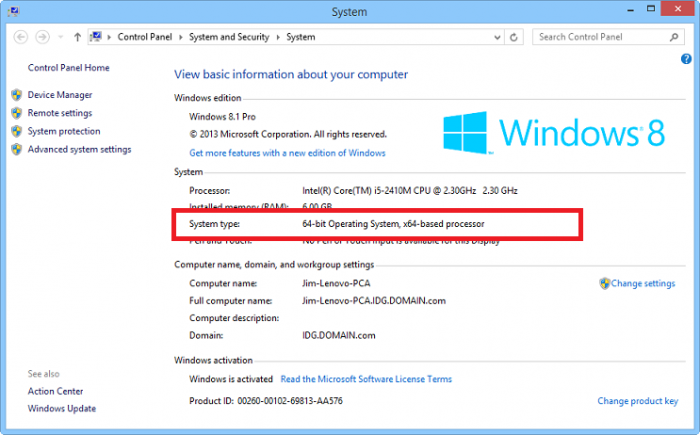Click the copyright 2013 Microsoft Corporation text
This screenshot has height=435, width=700.
288,134
